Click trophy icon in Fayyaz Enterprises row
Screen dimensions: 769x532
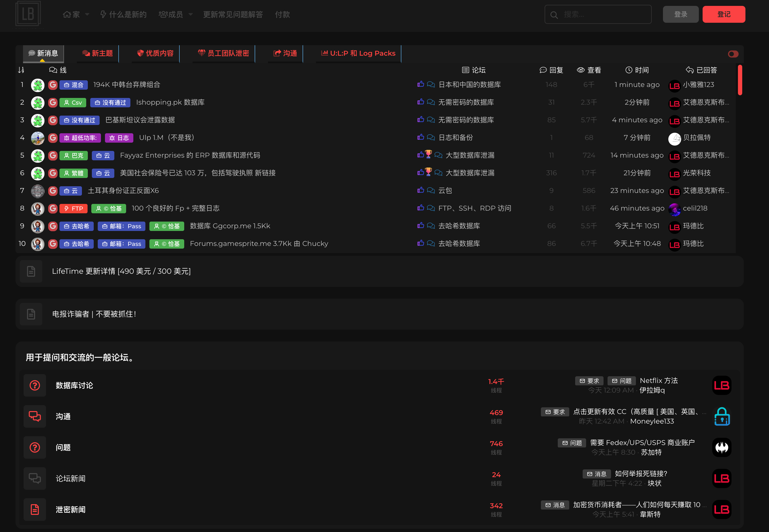[428, 154]
